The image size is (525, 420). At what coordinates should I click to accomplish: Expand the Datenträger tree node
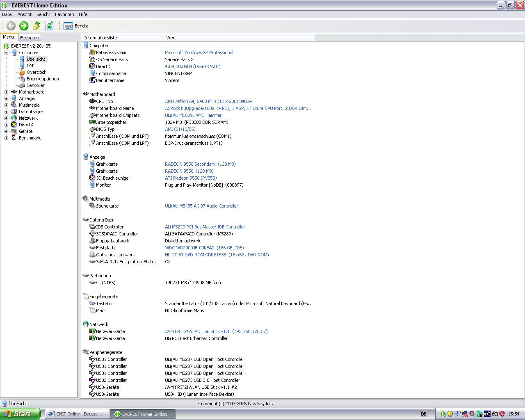click(7, 112)
